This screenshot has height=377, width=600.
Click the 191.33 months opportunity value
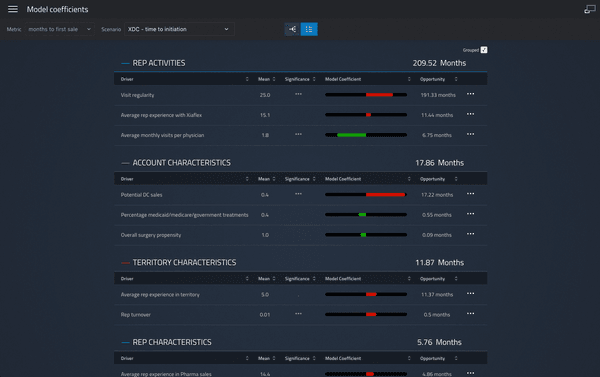(x=438, y=95)
